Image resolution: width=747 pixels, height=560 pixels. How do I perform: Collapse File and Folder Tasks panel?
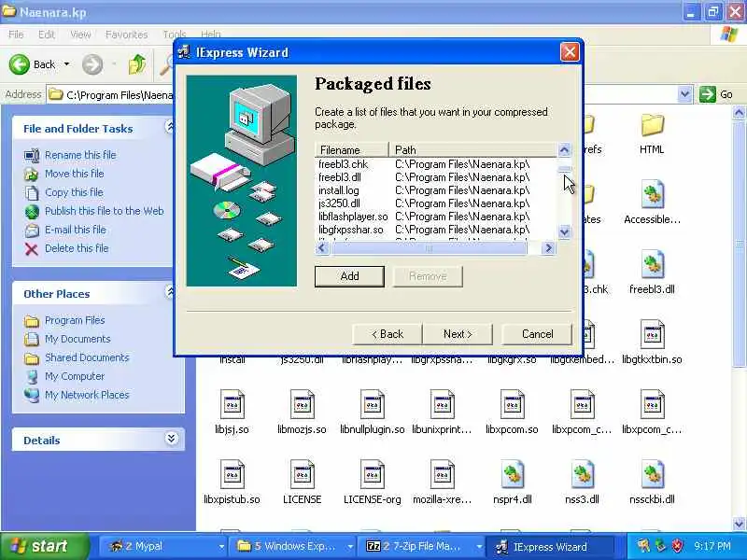coord(170,127)
